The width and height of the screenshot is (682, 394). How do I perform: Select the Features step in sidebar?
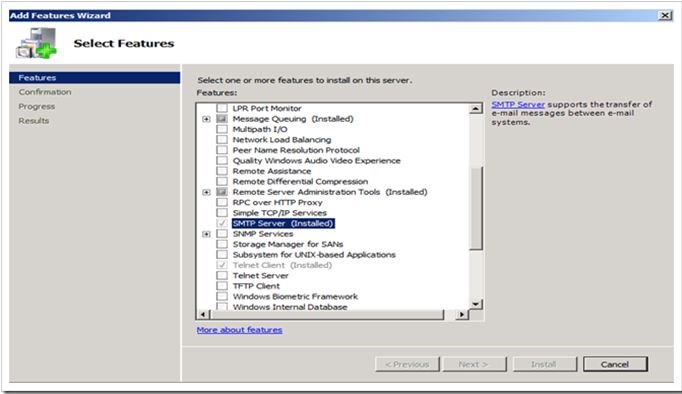[94, 78]
